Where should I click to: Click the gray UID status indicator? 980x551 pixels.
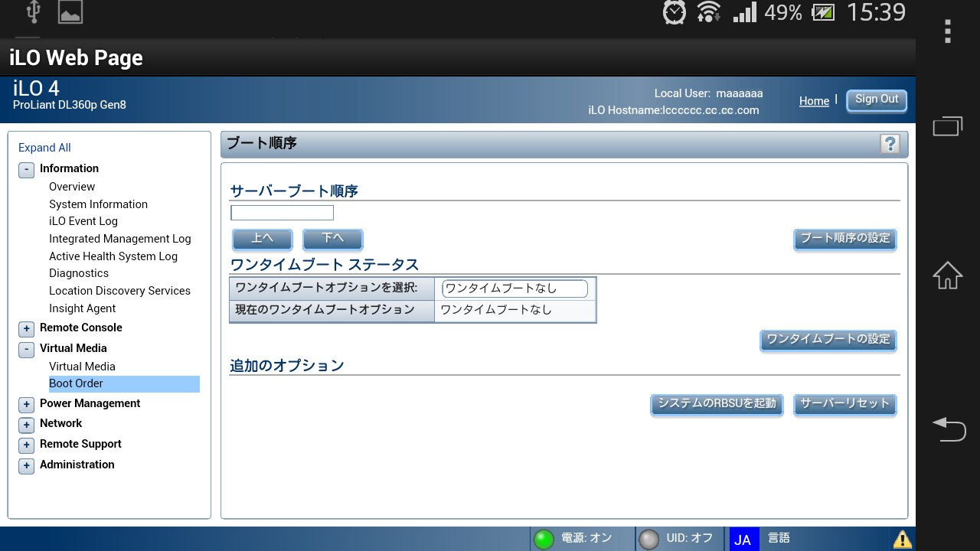(x=648, y=540)
